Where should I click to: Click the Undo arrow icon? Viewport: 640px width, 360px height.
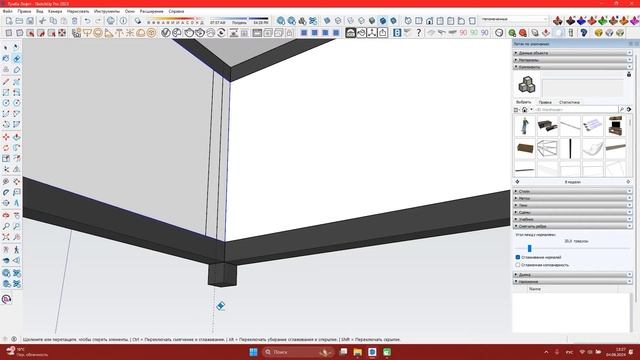point(87,21)
